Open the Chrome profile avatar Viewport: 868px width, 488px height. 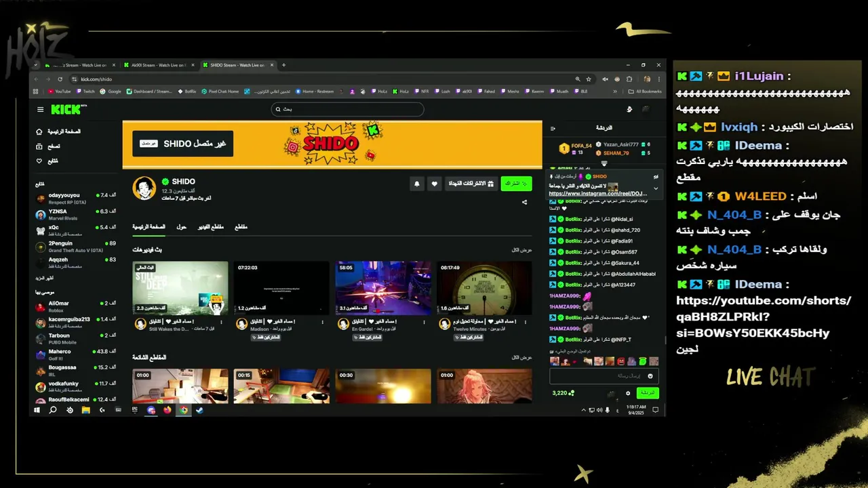(647, 79)
